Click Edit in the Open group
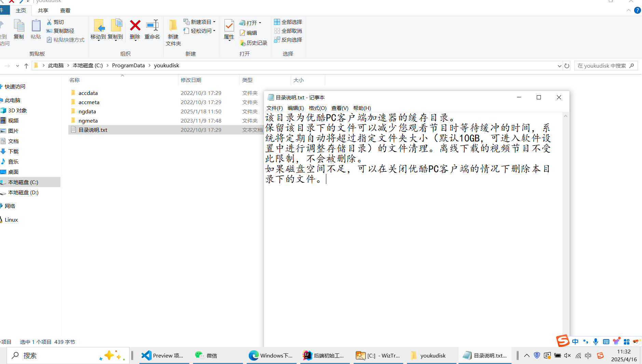 coord(248,33)
